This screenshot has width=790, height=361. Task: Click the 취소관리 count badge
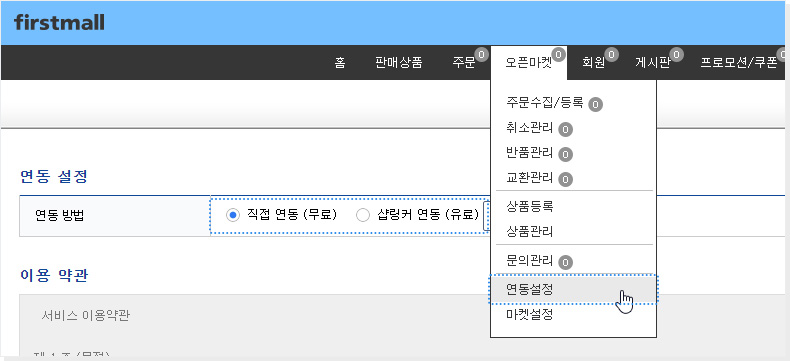click(565, 129)
